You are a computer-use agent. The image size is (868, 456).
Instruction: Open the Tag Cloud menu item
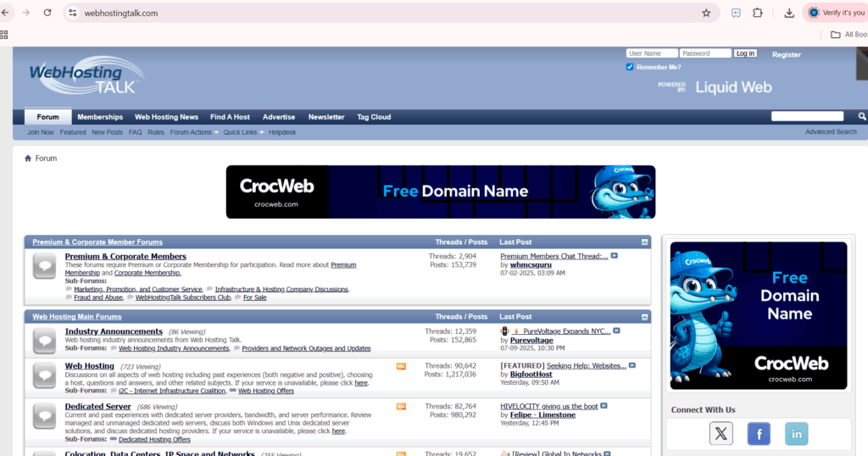pyautogui.click(x=374, y=117)
